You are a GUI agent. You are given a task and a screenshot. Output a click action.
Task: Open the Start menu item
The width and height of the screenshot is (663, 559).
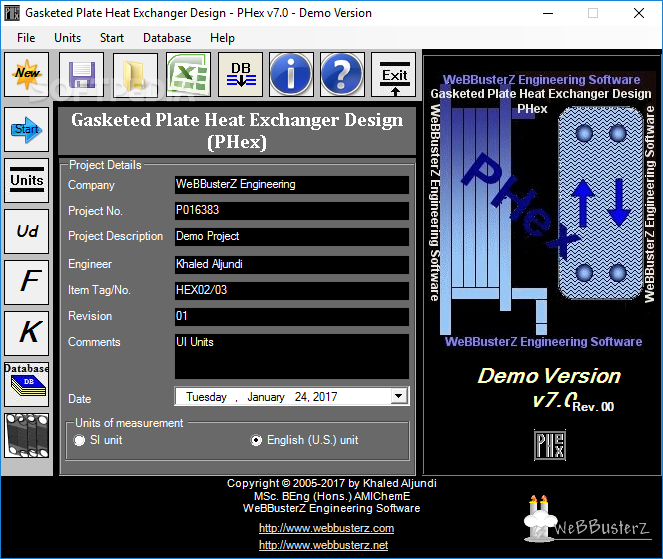click(x=112, y=38)
